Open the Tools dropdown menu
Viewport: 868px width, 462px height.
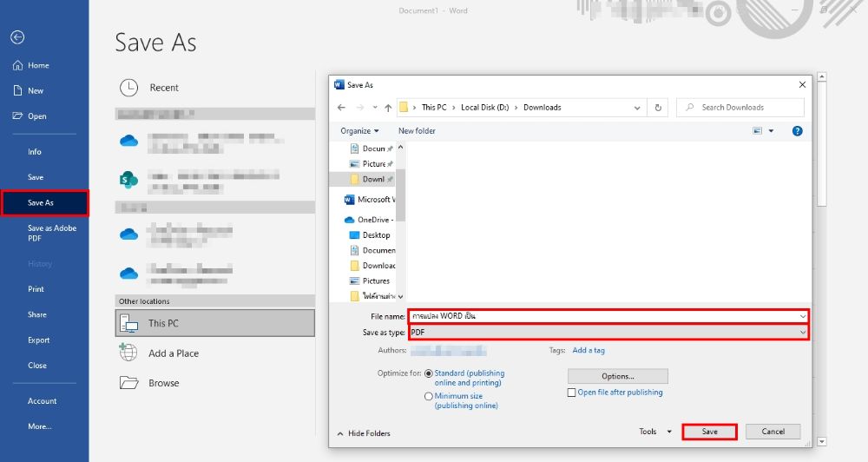(x=654, y=432)
